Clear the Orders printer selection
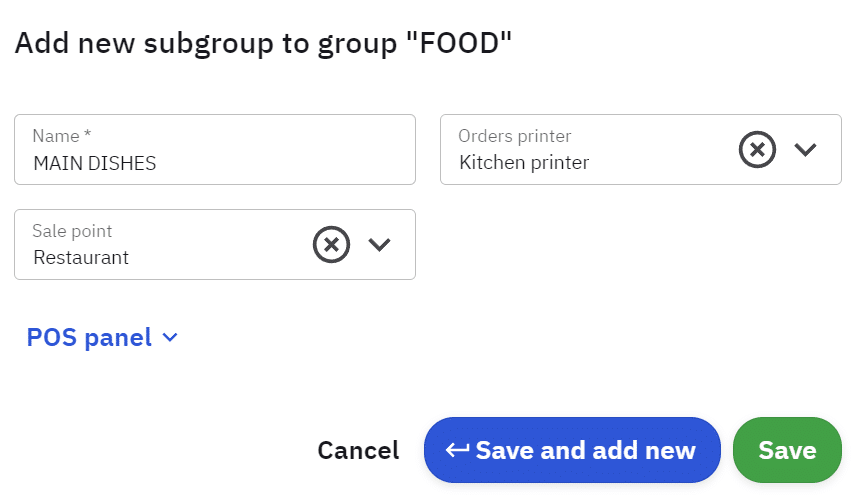The width and height of the screenshot is (860, 498). pos(757,150)
